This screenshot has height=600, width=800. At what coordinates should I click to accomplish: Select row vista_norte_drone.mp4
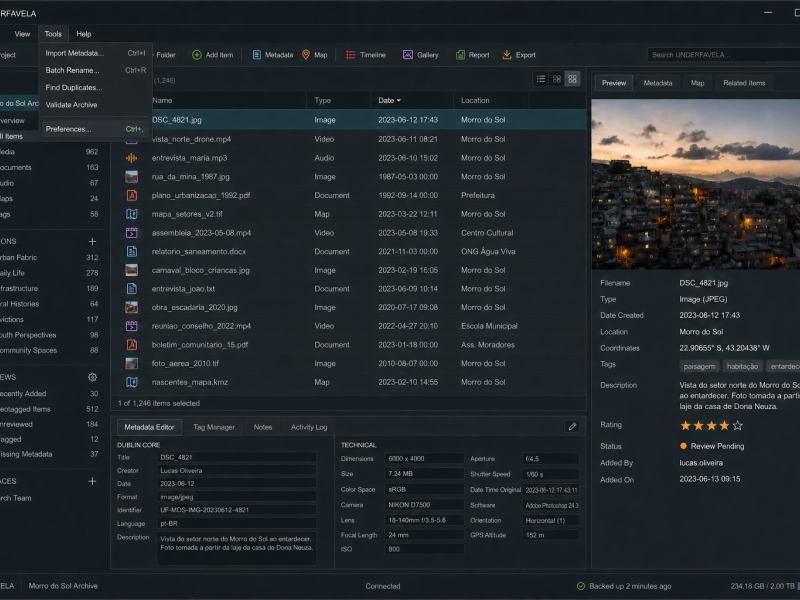pyautogui.click(x=348, y=139)
